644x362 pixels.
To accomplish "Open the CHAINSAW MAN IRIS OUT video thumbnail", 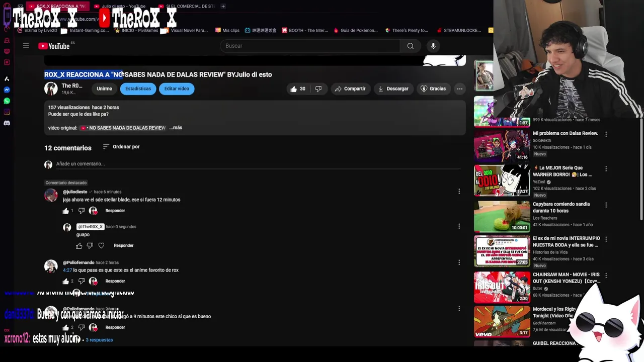I will point(502,287).
